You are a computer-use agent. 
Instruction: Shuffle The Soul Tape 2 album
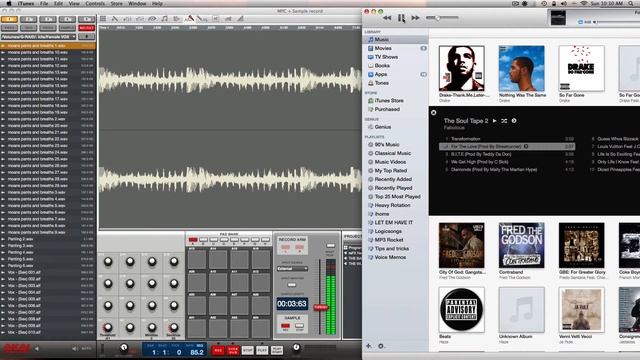click(504, 121)
